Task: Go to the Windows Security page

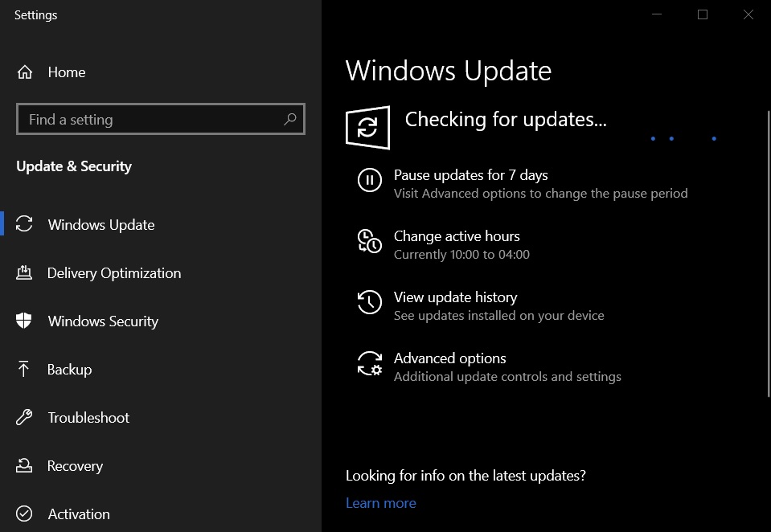Action: click(x=103, y=321)
